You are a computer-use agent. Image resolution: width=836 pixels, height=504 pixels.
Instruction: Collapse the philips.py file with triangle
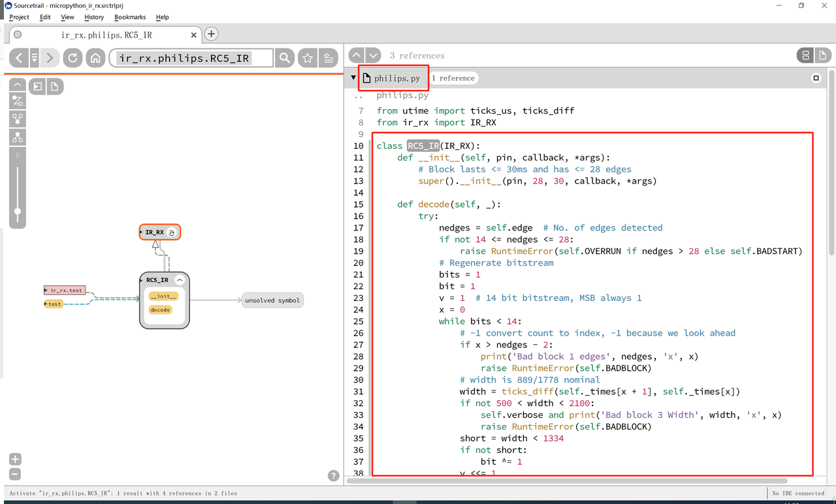click(x=353, y=78)
